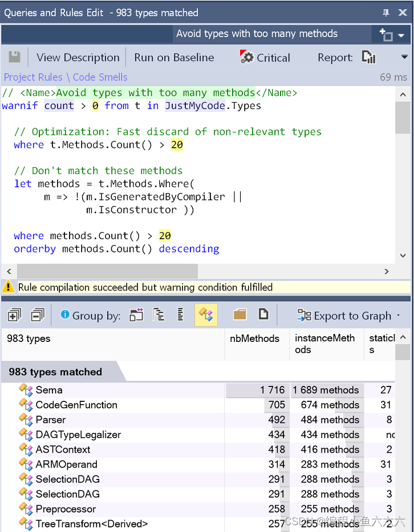Click code editor scroll up arrow
This screenshot has height=532, width=414.
(403, 95)
